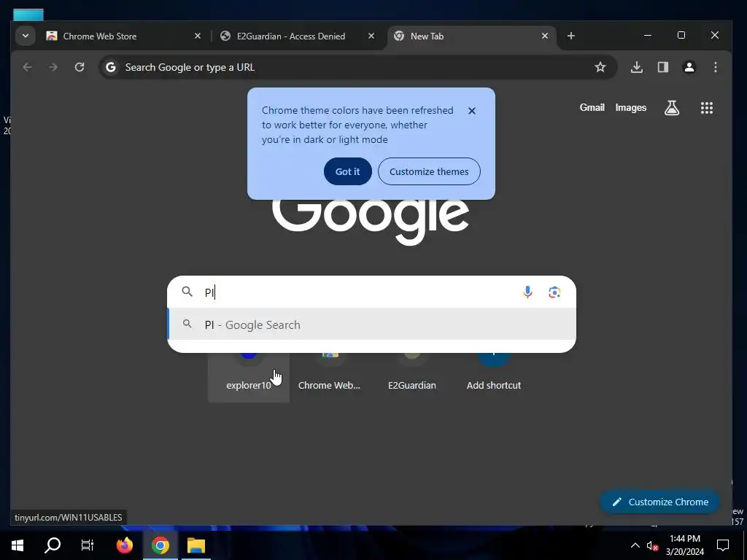Open the notification center icon
This screenshot has width=747, height=560.
pos(723,545)
